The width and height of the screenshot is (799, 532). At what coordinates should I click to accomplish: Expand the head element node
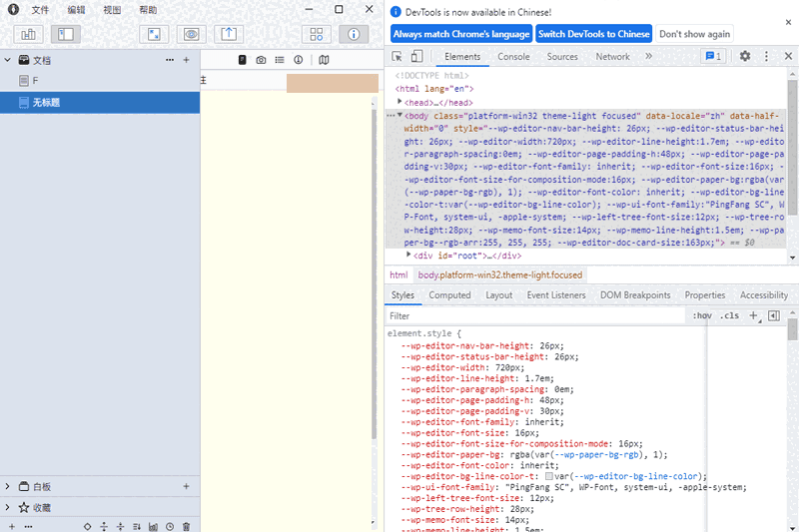click(400, 102)
